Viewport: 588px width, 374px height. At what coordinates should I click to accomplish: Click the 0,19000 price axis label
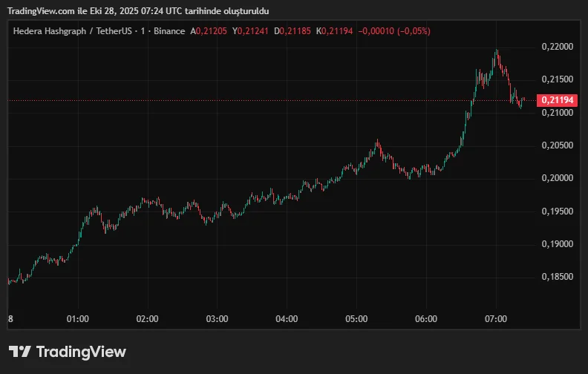(557, 244)
